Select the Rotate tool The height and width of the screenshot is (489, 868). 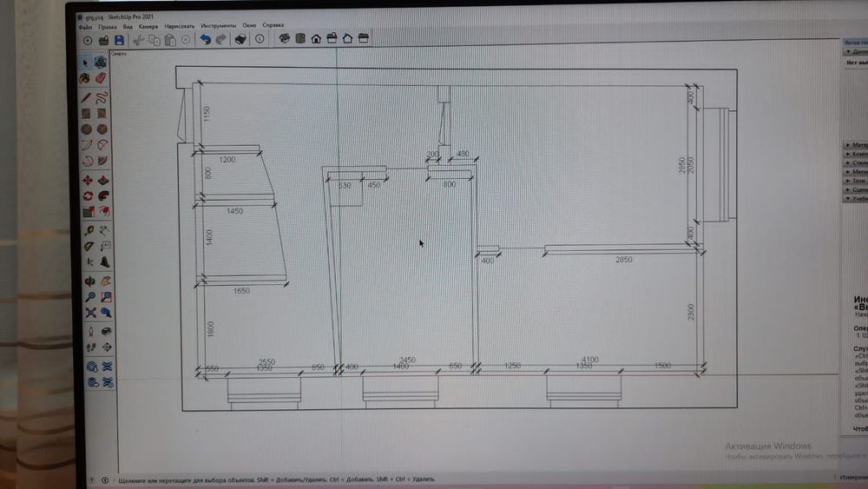87,196
